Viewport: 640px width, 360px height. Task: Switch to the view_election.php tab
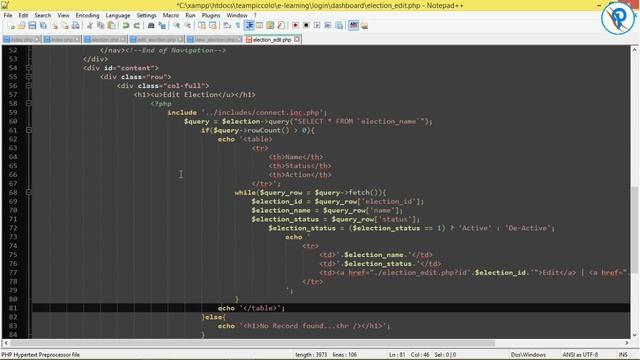214,40
